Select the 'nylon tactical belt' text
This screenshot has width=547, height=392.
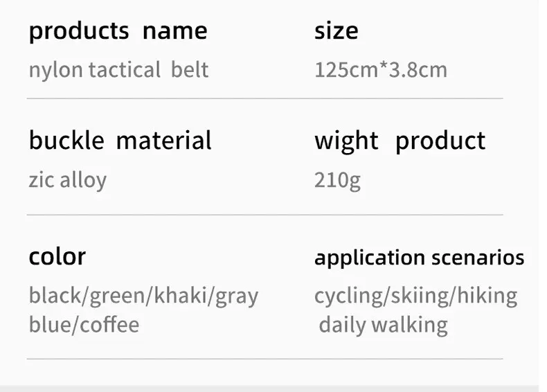(118, 71)
